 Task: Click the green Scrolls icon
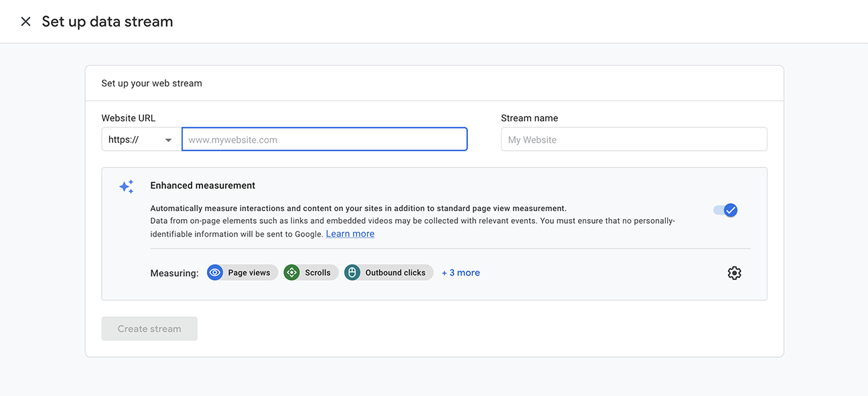coord(291,273)
